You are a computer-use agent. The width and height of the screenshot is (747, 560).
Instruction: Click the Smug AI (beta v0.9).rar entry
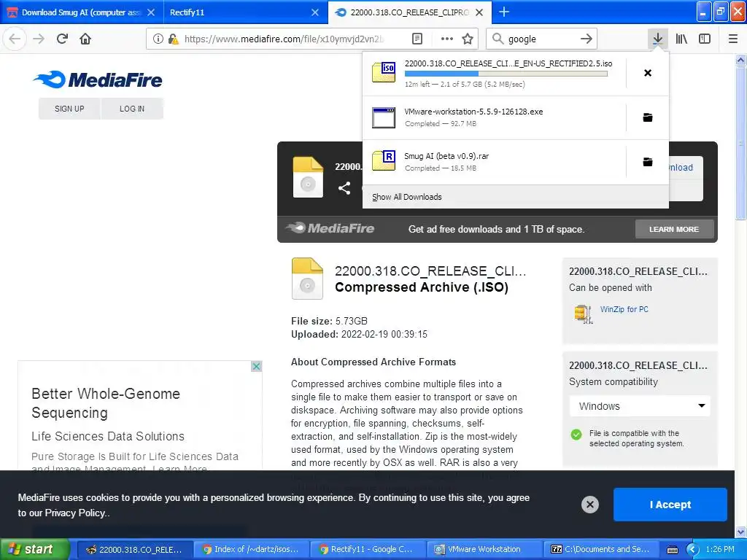pos(494,161)
